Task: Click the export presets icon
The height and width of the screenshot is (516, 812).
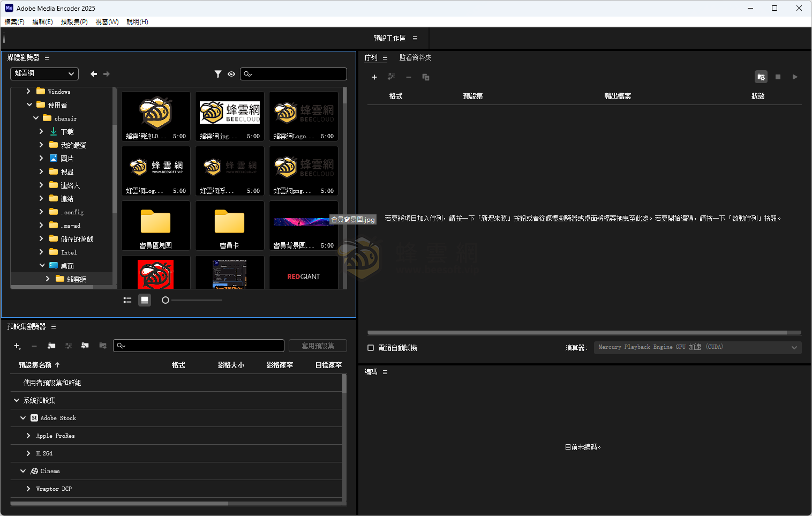Action: [103, 346]
